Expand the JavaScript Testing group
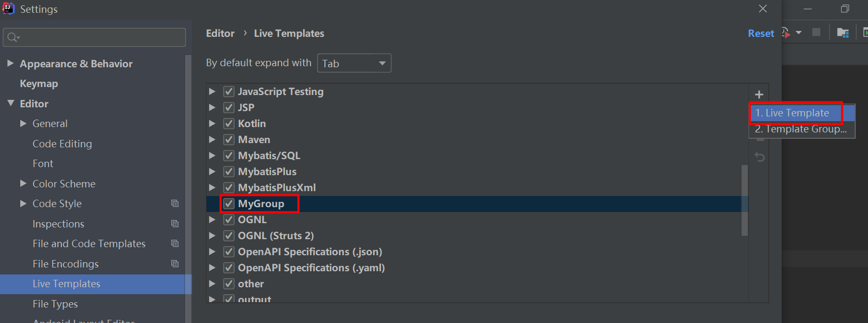 coord(212,92)
